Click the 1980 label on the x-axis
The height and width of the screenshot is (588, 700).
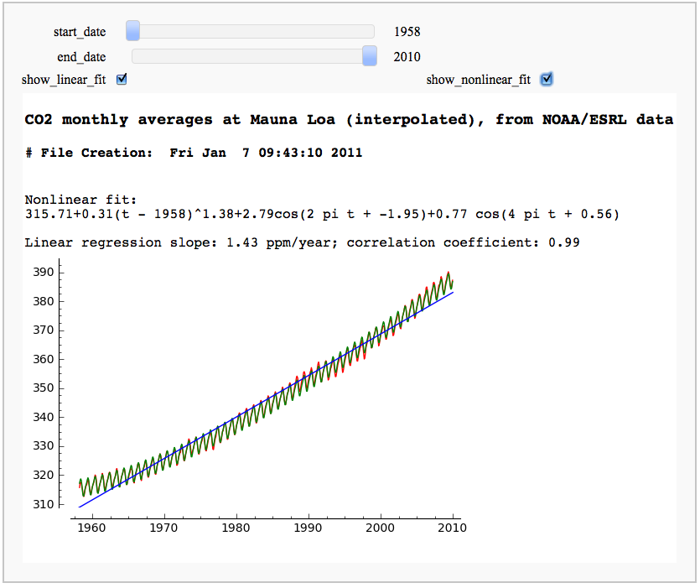click(x=236, y=528)
